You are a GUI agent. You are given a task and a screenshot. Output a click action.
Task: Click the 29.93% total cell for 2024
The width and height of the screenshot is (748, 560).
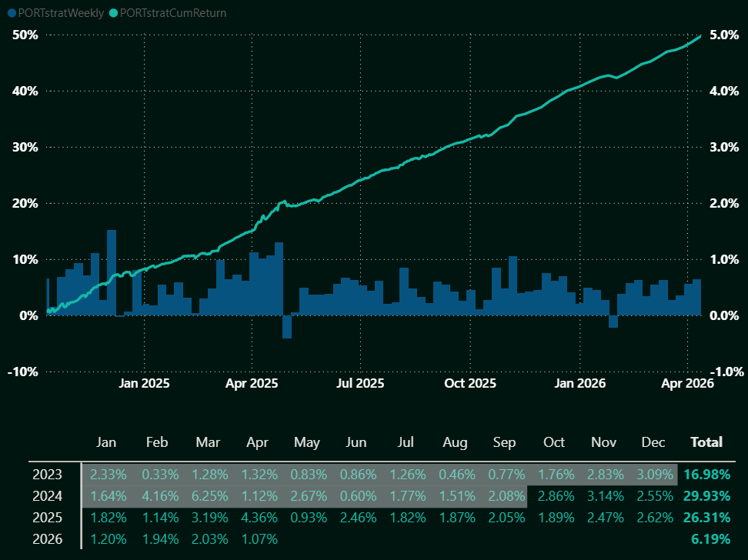coord(706,496)
